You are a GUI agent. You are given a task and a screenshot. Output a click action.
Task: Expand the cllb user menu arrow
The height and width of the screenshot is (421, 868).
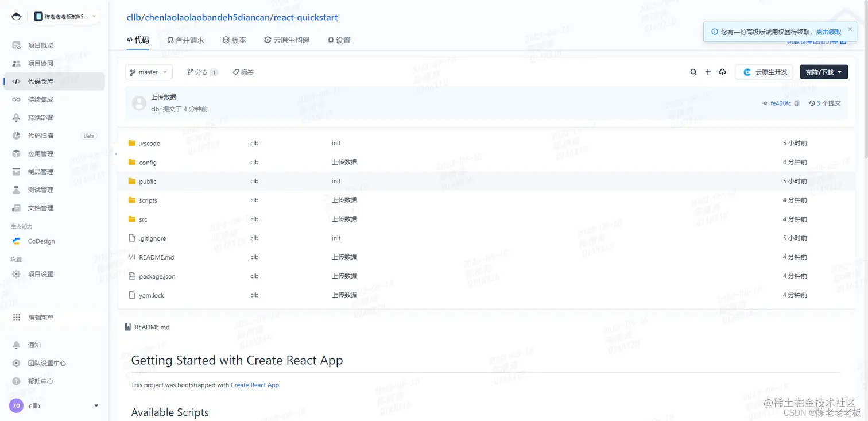96,406
